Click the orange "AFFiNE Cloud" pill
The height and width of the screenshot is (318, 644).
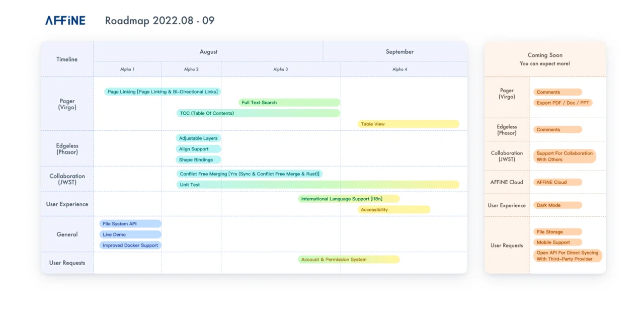557,182
